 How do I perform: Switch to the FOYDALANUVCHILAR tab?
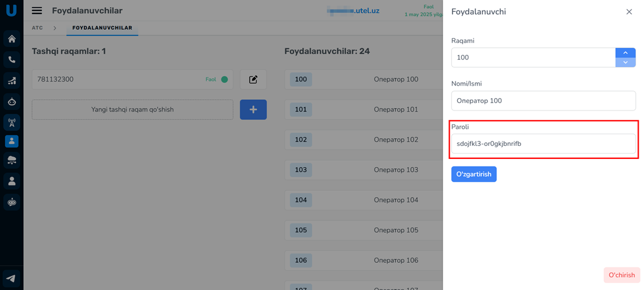point(102,28)
